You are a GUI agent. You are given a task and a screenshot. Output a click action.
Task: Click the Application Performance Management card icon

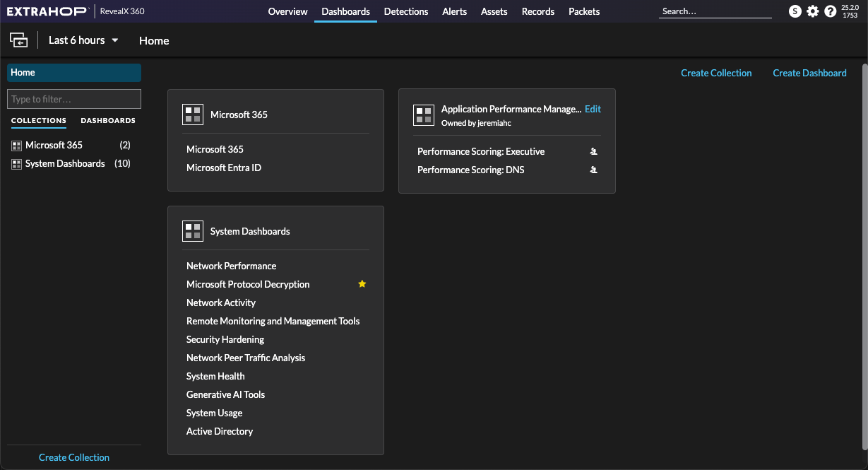(424, 115)
